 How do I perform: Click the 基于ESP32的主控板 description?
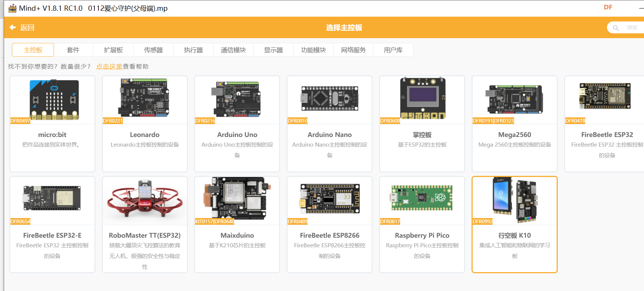[422, 145]
